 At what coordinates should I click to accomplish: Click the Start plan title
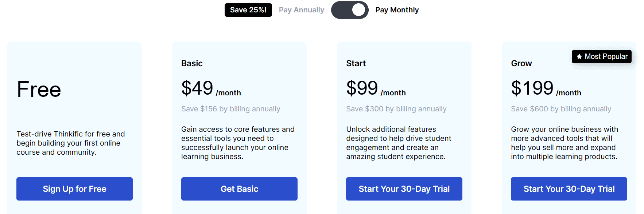pos(356,63)
